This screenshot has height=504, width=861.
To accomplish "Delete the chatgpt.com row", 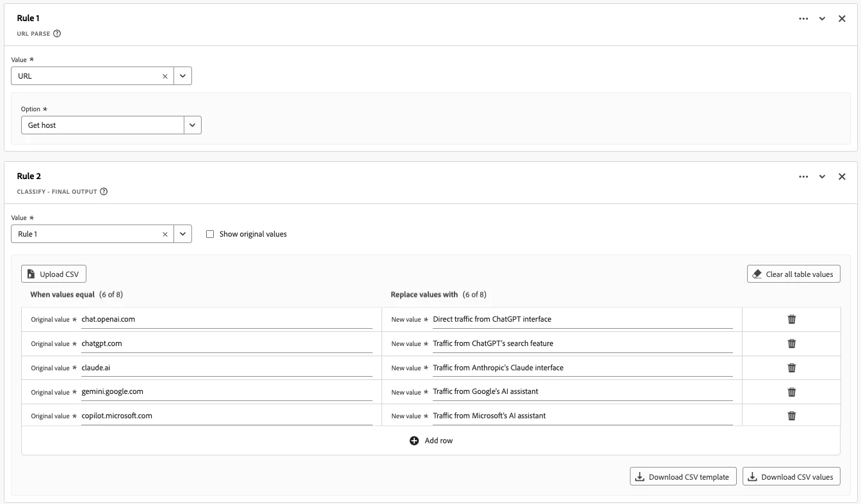I will pyautogui.click(x=792, y=343).
